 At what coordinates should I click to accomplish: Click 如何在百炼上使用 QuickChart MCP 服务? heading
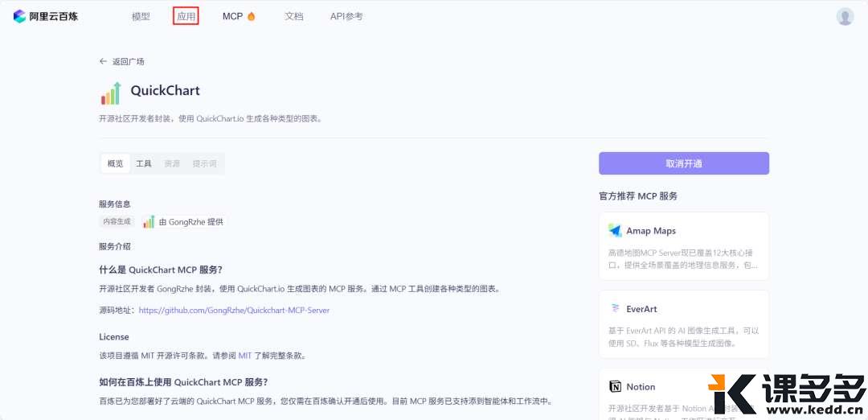click(x=183, y=382)
